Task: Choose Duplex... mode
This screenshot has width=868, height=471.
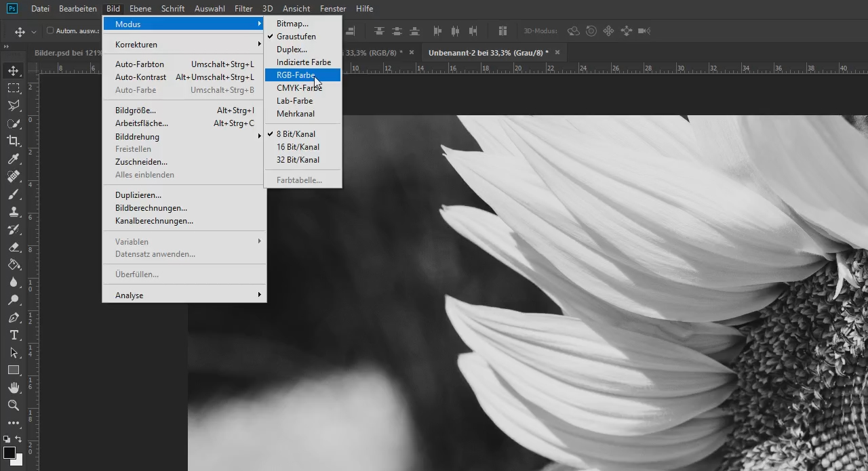Action: click(302, 49)
